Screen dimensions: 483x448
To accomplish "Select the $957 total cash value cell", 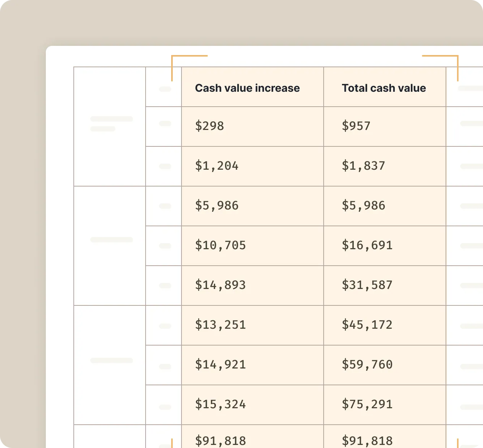I will (x=356, y=126).
